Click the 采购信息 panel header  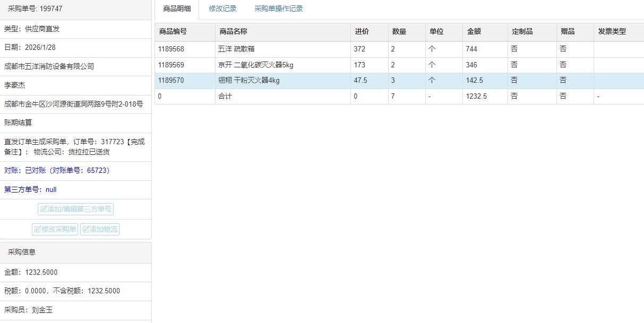coord(22,252)
